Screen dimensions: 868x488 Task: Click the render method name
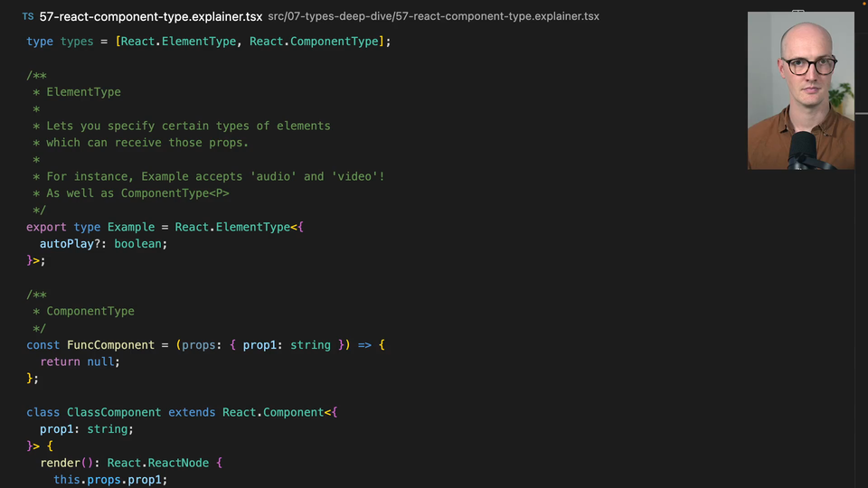coord(60,463)
